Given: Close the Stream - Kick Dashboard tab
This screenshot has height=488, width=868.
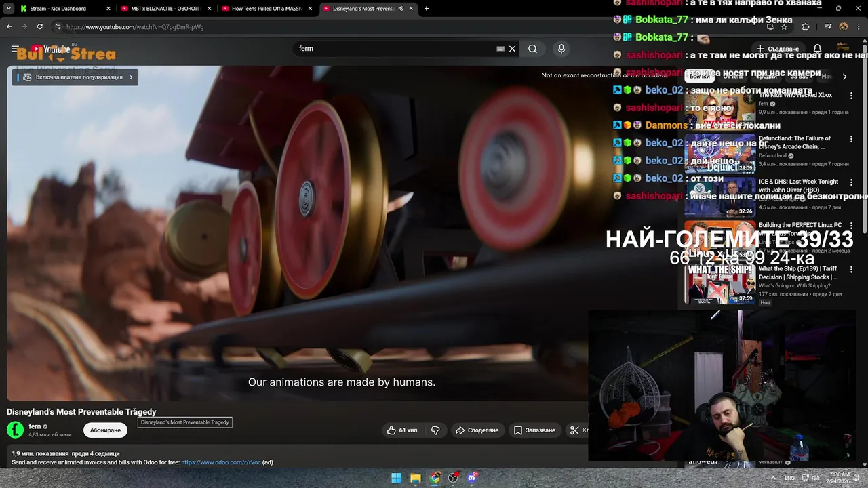Looking at the screenshot, I should pos(108,9).
